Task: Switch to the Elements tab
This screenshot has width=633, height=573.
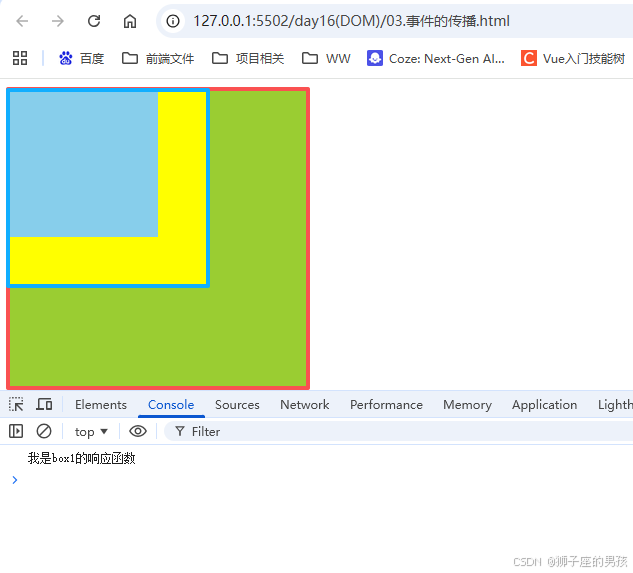Action: [x=101, y=405]
